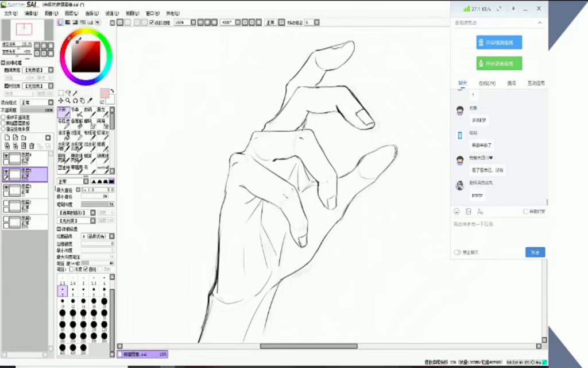Click the delete layer trash icon

(x=32, y=145)
